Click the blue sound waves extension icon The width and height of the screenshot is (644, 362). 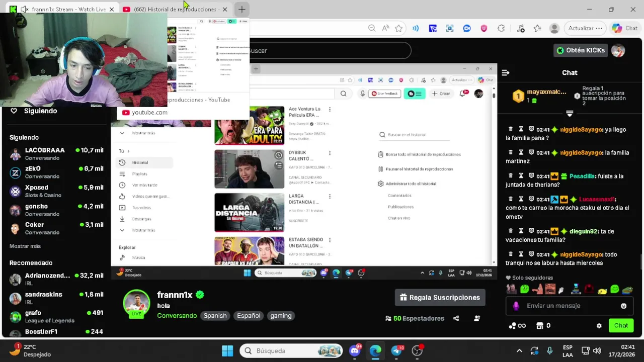click(416, 28)
